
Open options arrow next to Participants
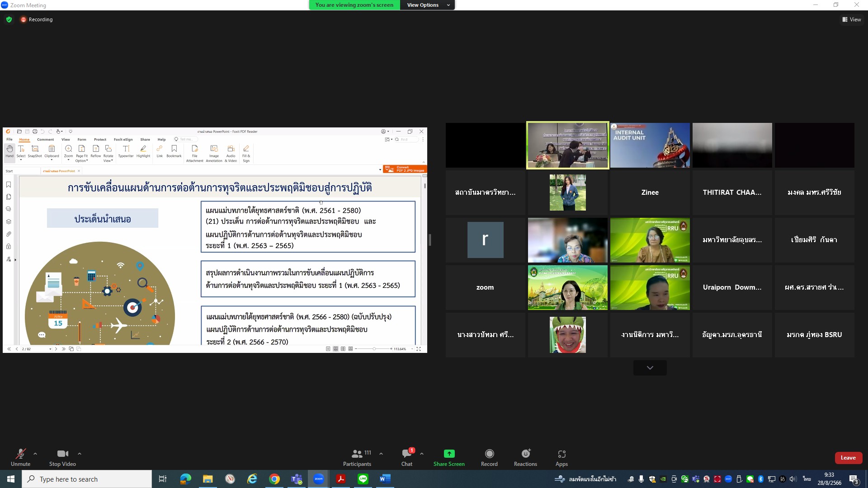coord(381,454)
